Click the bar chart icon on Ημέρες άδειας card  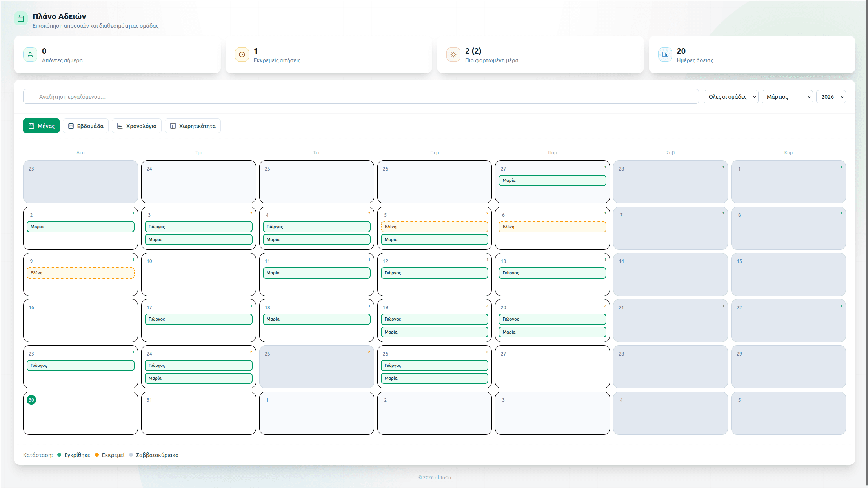tap(665, 54)
